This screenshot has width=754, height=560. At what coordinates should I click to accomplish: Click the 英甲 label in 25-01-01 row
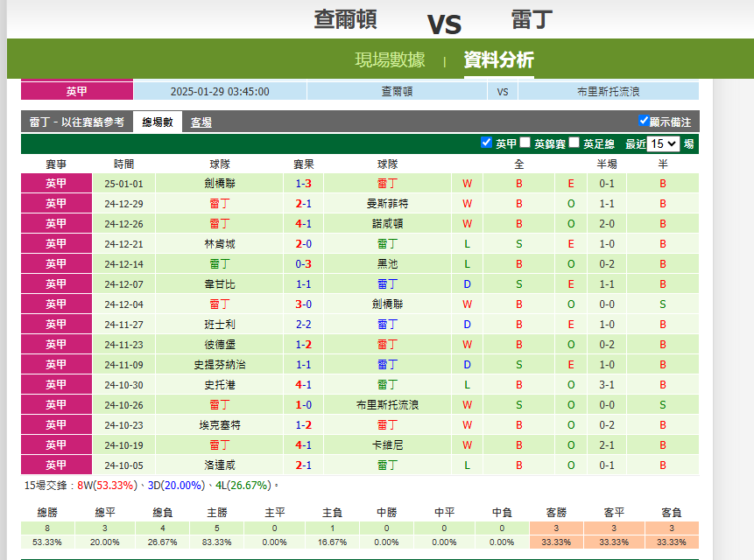(x=56, y=184)
